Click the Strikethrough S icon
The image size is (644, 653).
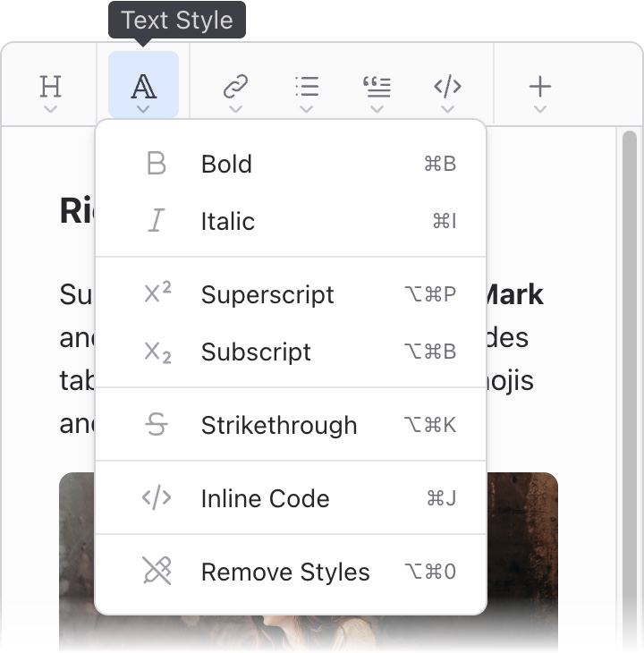coord(157,424)
